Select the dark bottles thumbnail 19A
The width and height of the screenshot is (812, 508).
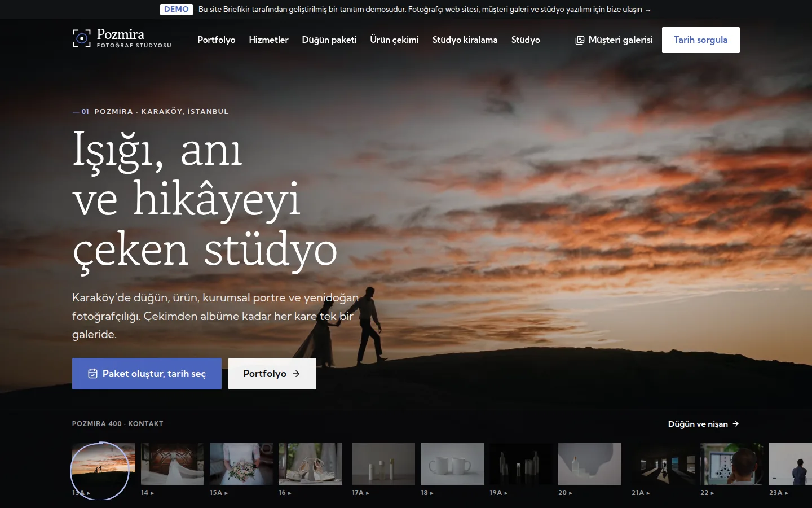[521, 464]
